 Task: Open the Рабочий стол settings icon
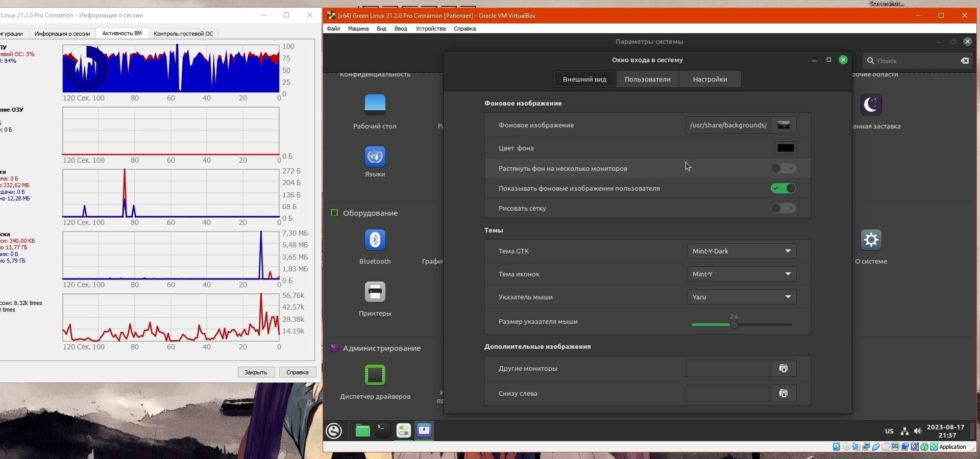tap(375, 105)
